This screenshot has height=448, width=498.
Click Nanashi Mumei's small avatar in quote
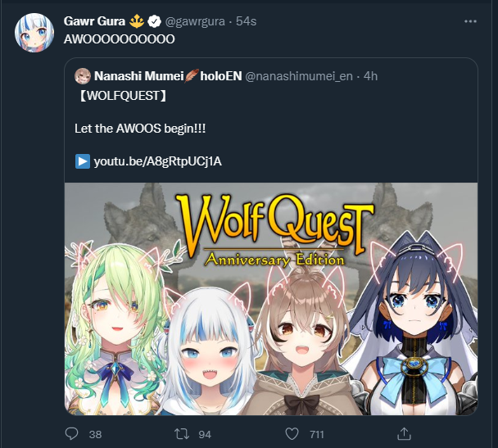click(x=83, y=76)
